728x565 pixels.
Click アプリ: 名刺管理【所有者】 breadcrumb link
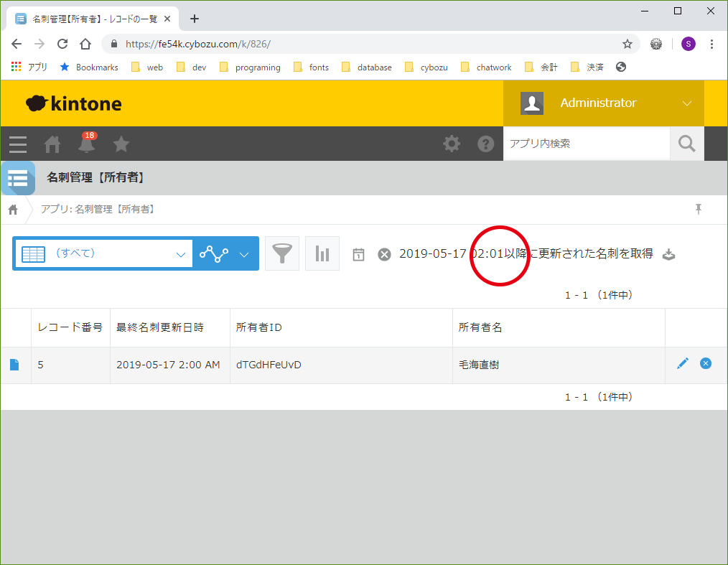pos(98,210)
